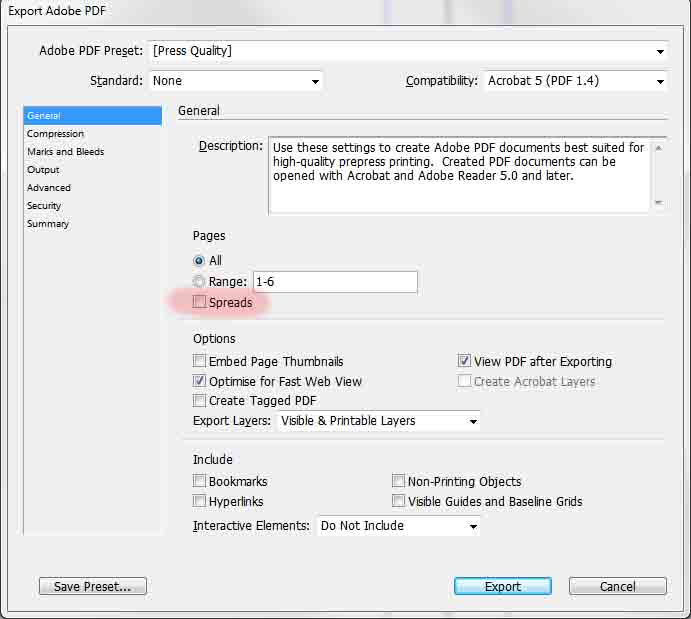Check the Hyperlinks option
The width and height of the screenshot is (691, 619).
(x=199, y=501)
